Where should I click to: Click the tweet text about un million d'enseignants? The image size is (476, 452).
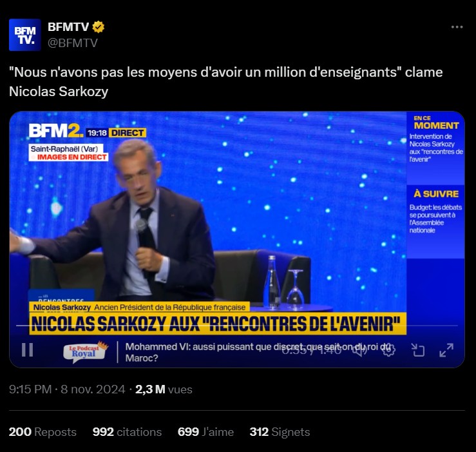tap(226, 81)
